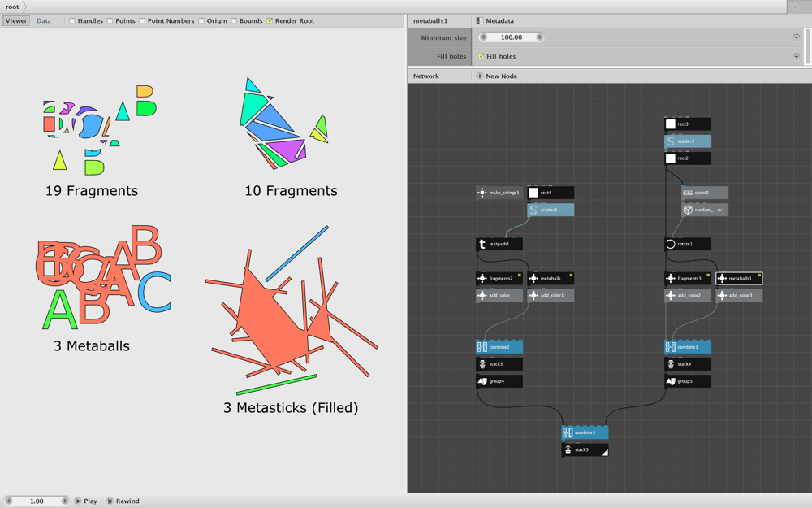812x508 pixels.
Task: Select the scatter2 node
Action: [x=687, y=141]
